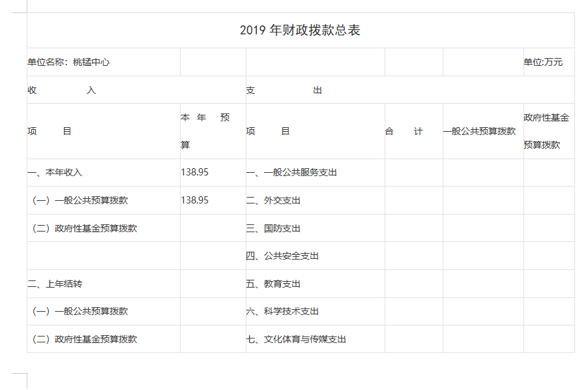Click the "收入" section header cell
588x390 pixels.
click(62, 90)
